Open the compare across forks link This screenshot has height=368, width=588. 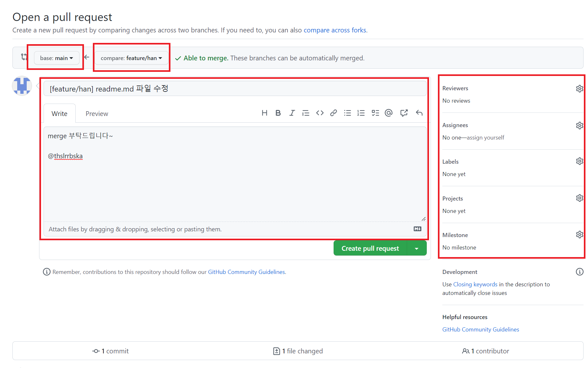coord(335,30)
